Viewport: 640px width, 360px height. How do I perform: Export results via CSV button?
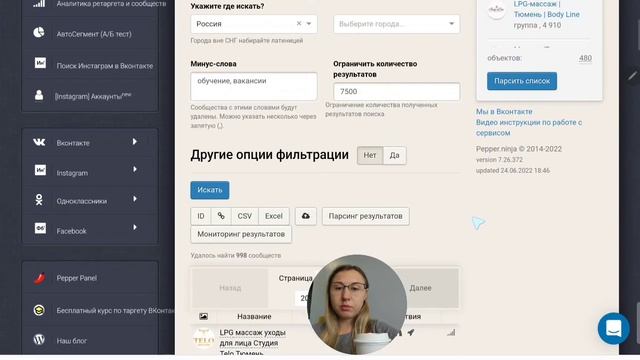pos(244,216)
